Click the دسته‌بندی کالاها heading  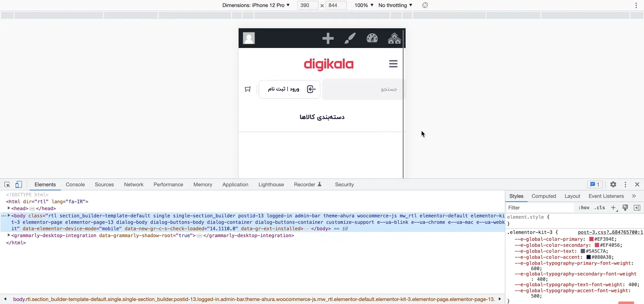coord(322,117)
